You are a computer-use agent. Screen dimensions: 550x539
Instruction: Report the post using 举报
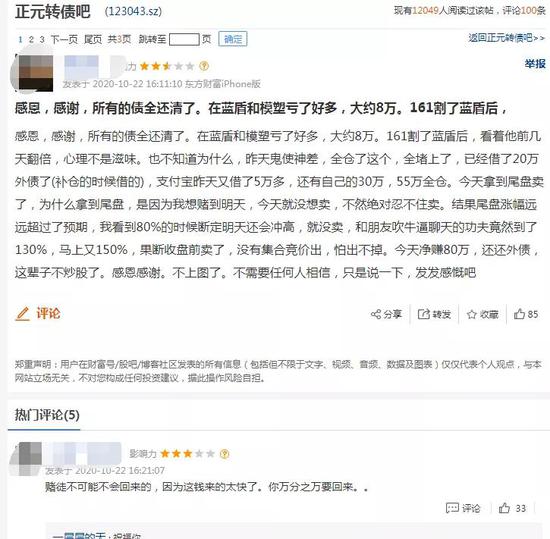pos(535,64)
